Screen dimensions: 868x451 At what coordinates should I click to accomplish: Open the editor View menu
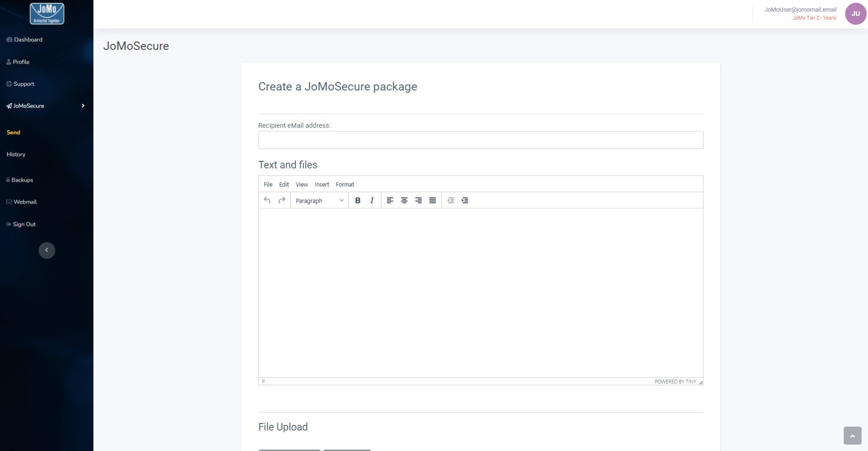(302, 184)
